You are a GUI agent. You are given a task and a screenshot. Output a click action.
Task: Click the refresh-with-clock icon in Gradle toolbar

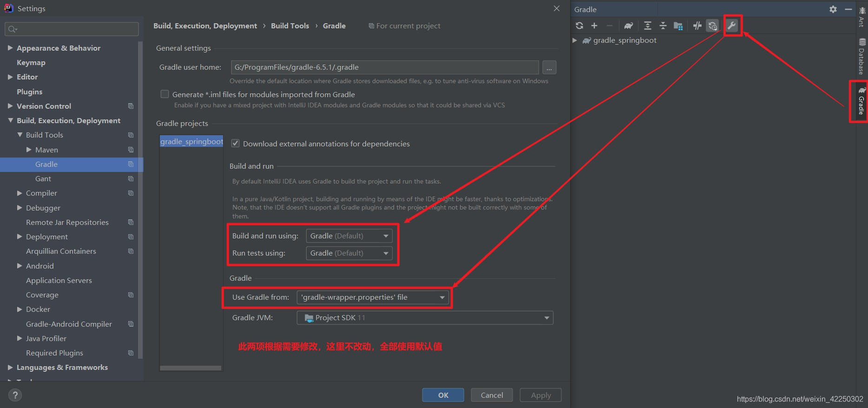(712, 26)
